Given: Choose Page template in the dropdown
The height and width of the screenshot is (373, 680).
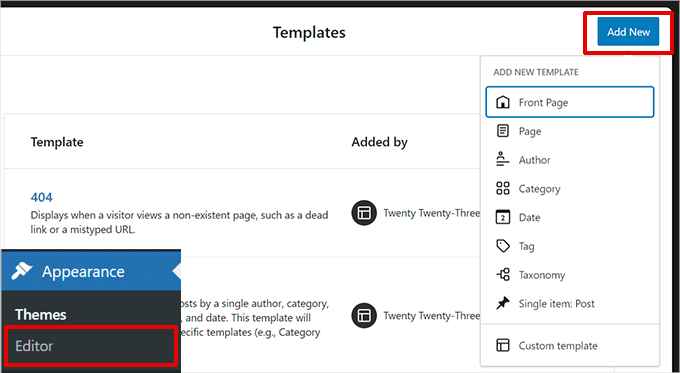Looking at the screenshot, I should coord(569,131).
